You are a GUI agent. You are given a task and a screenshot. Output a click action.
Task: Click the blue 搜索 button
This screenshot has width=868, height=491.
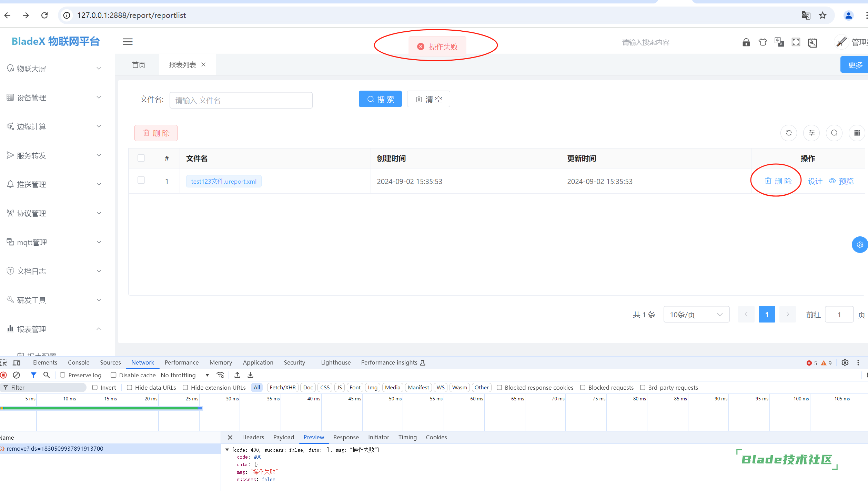(x=380, y=99)
